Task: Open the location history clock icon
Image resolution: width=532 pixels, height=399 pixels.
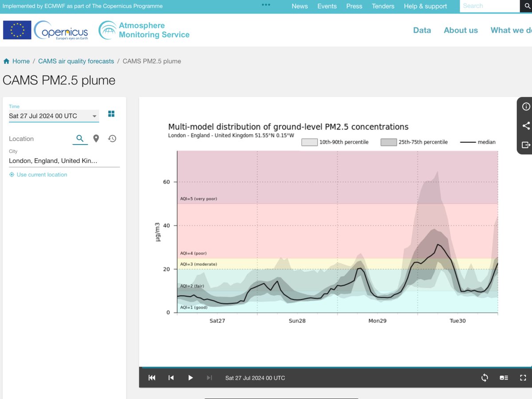Action: (x=112, y=139)
